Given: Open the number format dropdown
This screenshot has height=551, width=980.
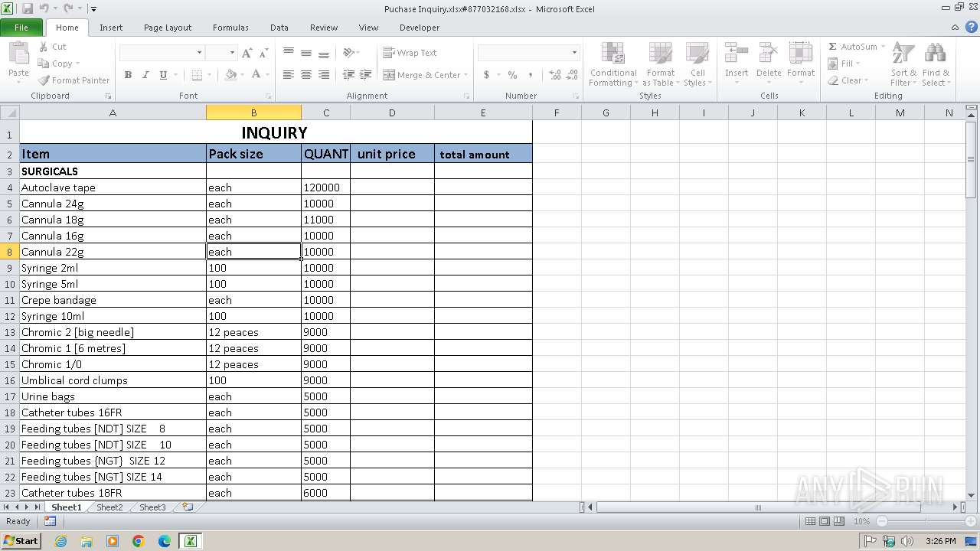Looking at the screenshot, I should 574,53.
